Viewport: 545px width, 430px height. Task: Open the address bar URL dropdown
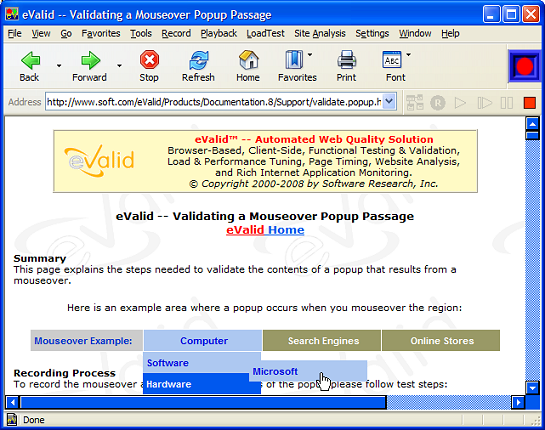click(389, 102)
